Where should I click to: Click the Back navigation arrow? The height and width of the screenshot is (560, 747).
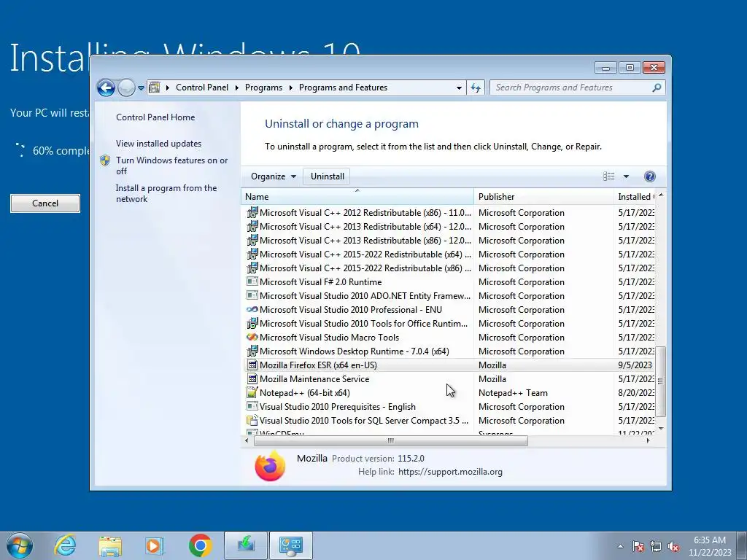click(x=106, y=87)
